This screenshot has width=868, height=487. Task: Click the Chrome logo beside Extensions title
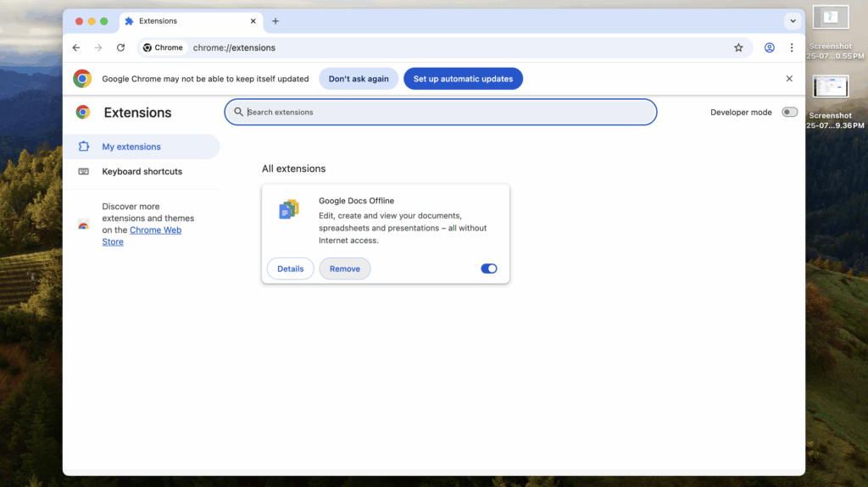pyautogui.click(x=83, y=113)
